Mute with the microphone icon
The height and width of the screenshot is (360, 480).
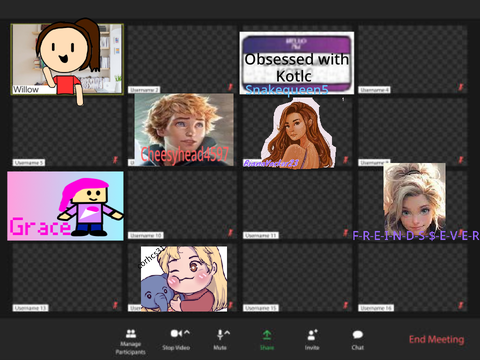click(x=220, y=334)
